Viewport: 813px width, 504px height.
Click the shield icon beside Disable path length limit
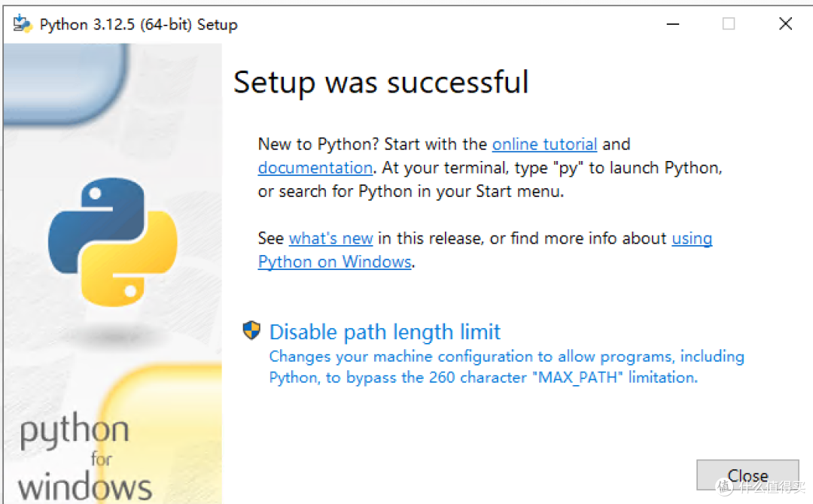251,331
